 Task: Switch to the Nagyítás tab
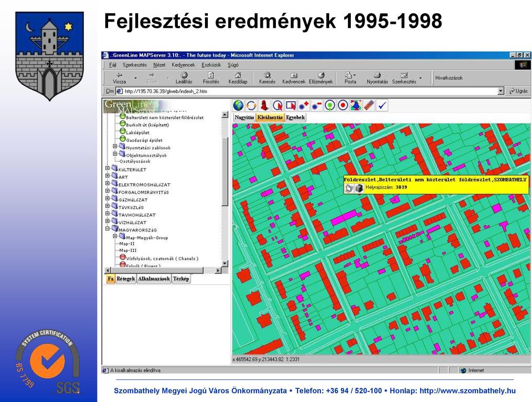[x=244, y=117]
